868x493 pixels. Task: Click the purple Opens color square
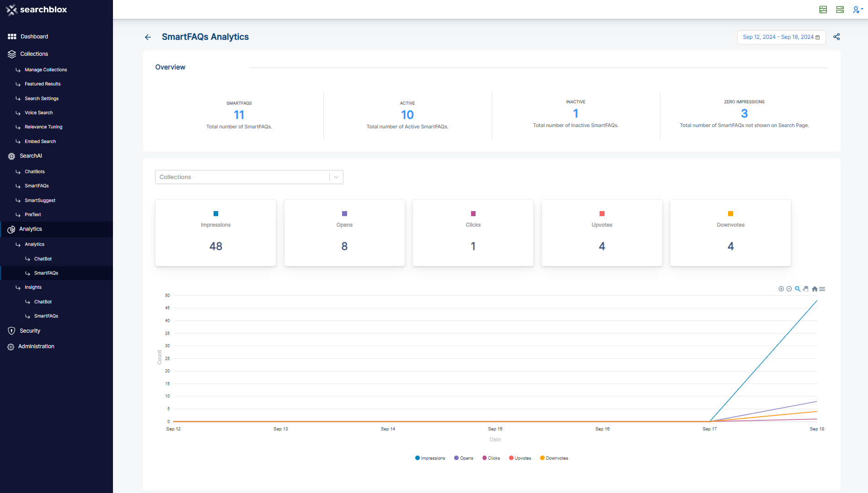click(344, 214)
